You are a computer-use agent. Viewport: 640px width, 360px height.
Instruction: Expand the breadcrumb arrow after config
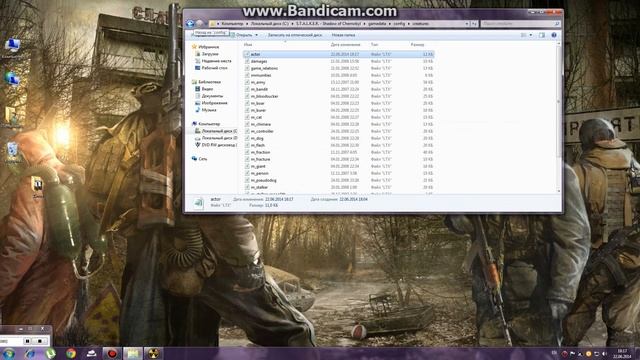(409, 24)
